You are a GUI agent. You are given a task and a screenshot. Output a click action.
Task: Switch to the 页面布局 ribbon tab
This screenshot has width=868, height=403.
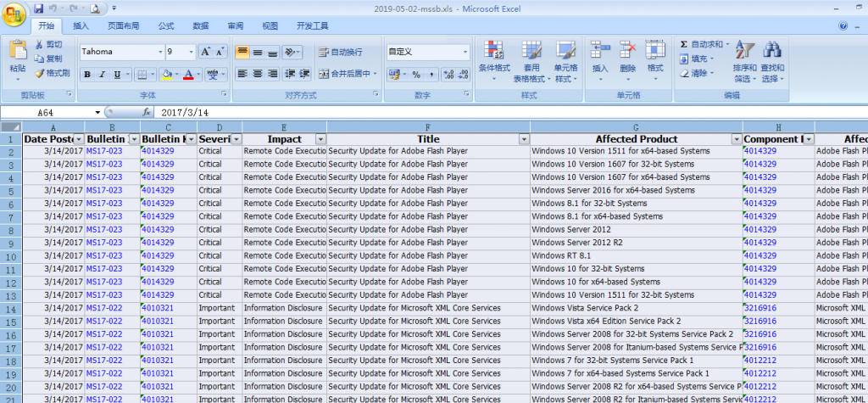[x=124, y=26]
